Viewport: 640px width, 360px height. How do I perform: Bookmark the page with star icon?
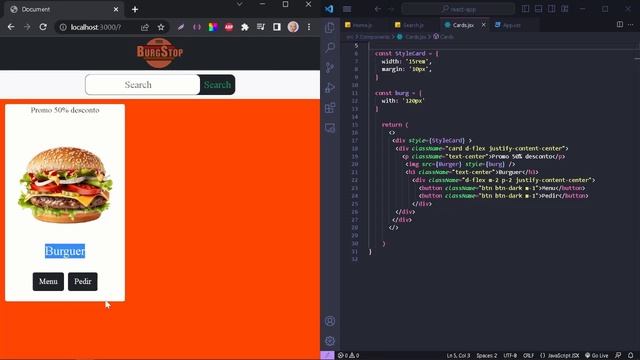click(x=161, y=27)
